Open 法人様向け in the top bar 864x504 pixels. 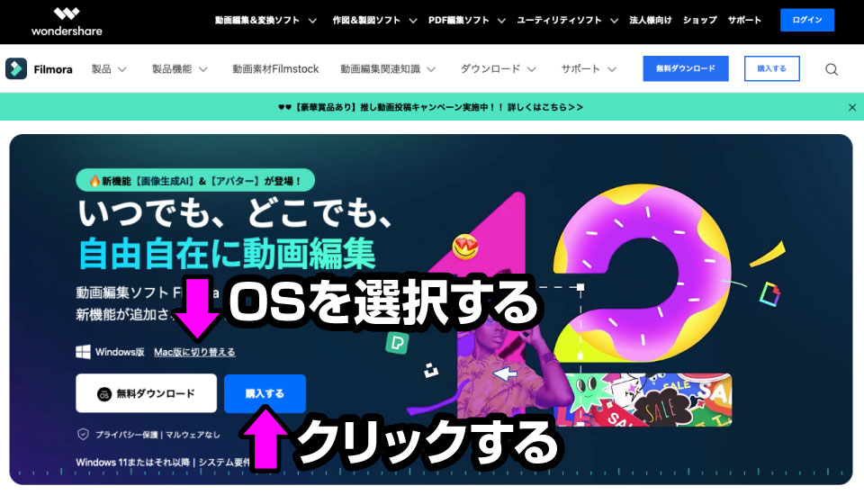click(651, 21)
